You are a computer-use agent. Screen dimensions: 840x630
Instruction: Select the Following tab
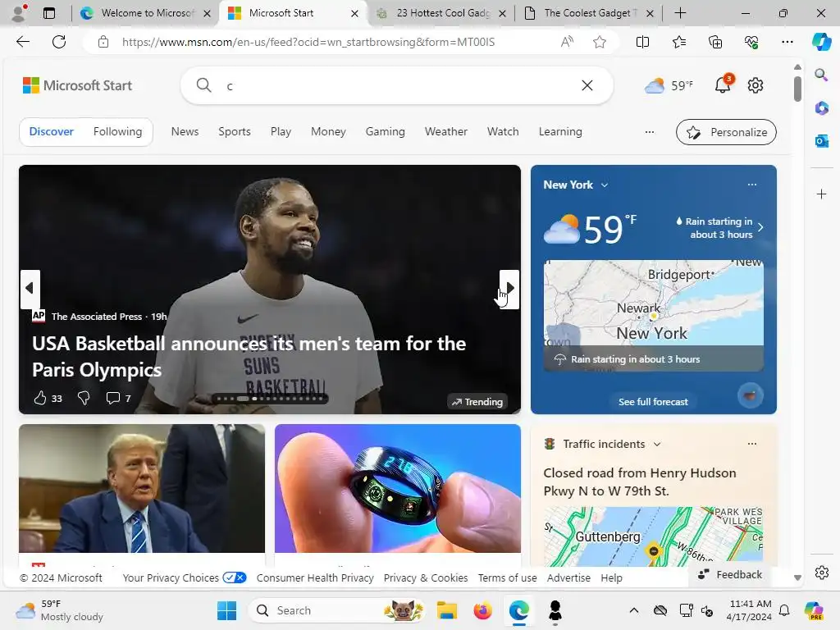click(x=117, y=132)
